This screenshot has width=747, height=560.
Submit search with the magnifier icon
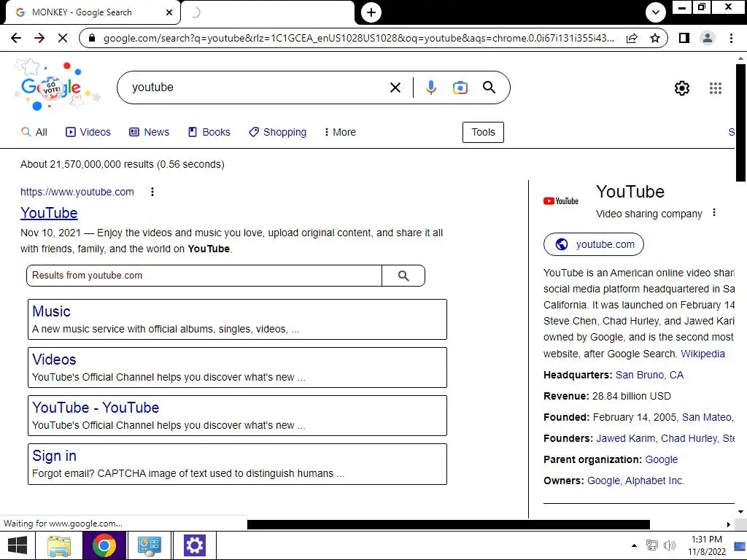click(x=489, y=87)
